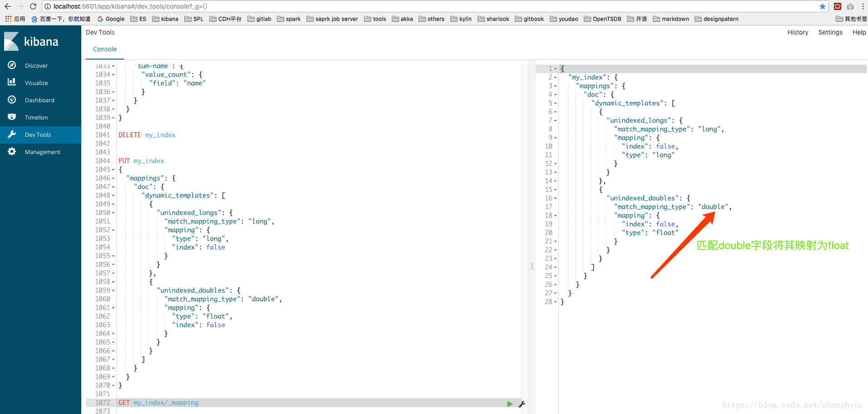Go to Dashboard in sidebar
Screen dimensions: 868x414
39,100
